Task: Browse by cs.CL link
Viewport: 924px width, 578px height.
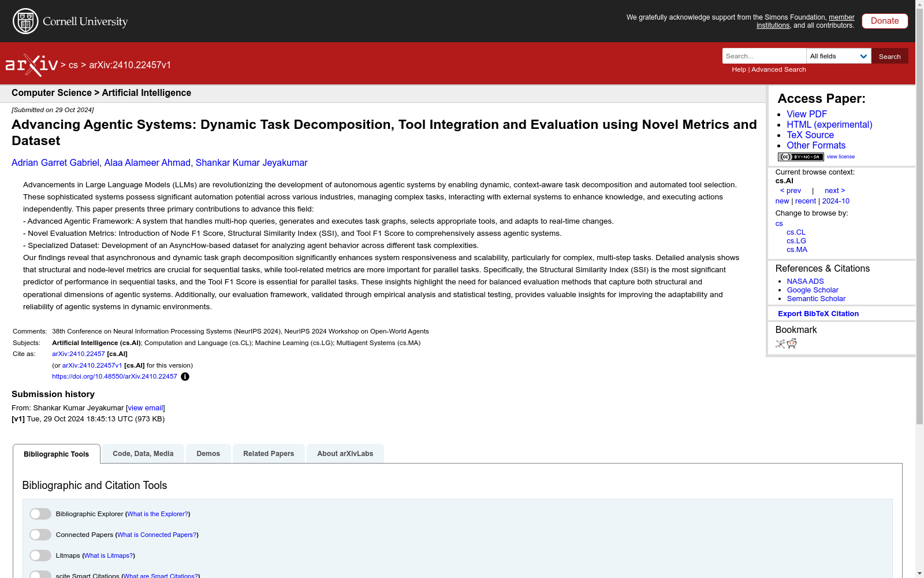Action: point(796,232)
